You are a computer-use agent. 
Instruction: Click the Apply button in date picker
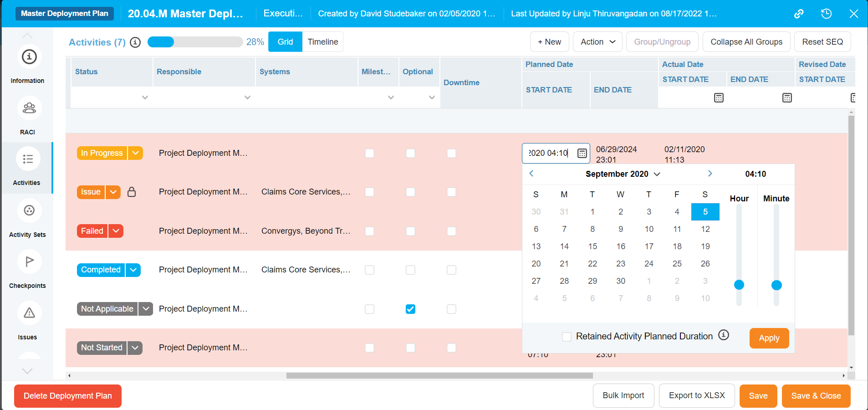tap(769, 338)
